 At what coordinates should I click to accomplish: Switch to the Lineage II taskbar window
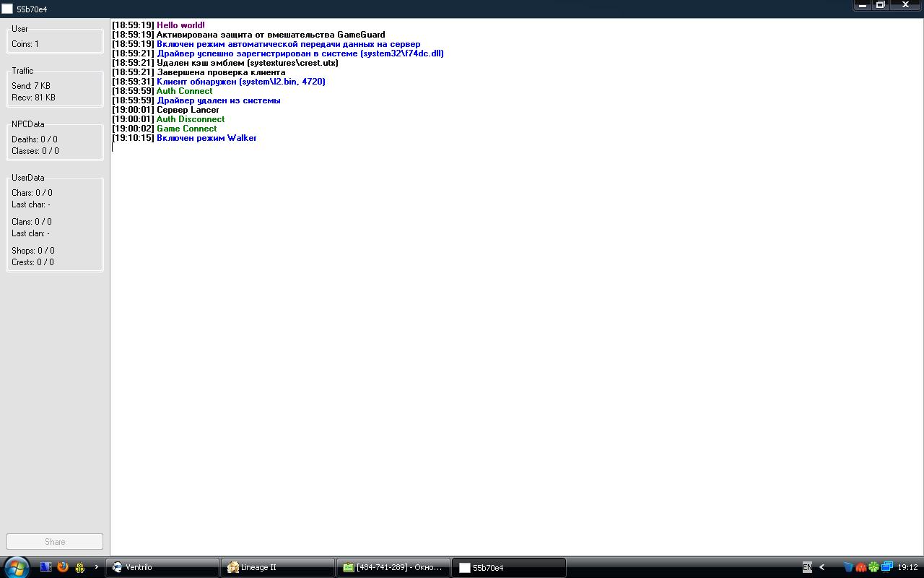click(x=278, y=567)
